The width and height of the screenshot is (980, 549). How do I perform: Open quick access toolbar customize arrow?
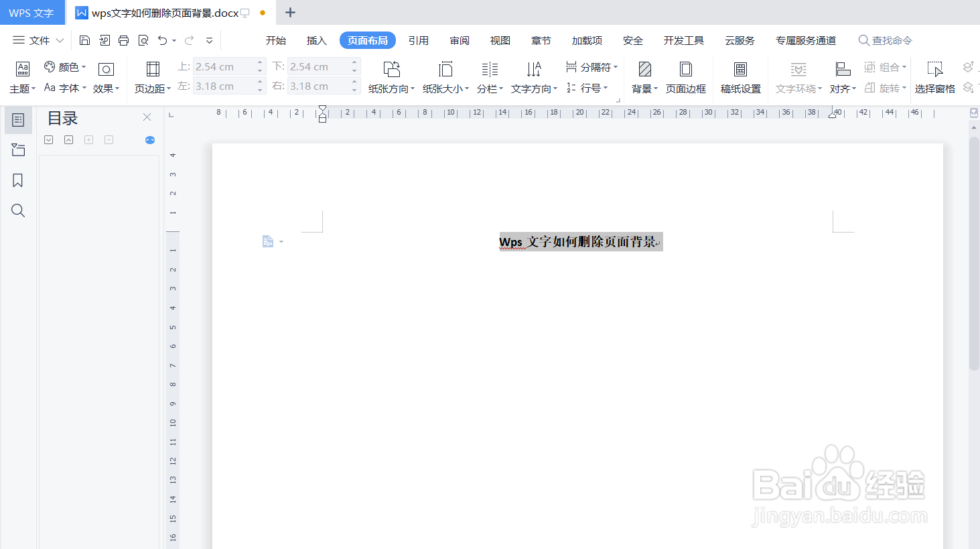click(209, 40)
